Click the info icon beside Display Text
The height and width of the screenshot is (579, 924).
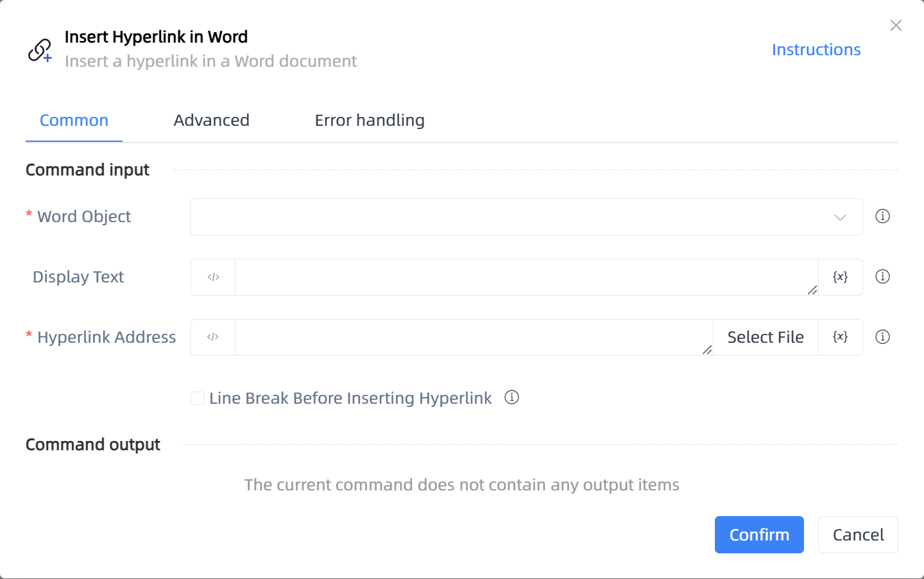(x=882, y=277)
